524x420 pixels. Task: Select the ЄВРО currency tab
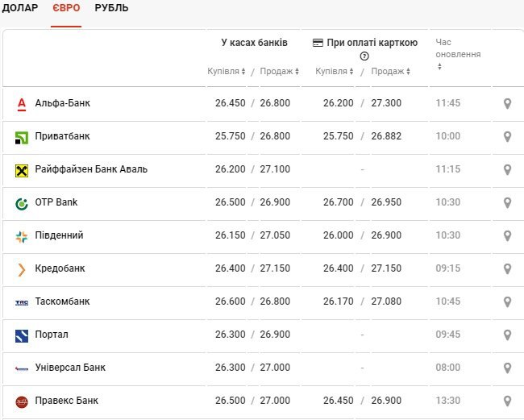coord(66,8)
